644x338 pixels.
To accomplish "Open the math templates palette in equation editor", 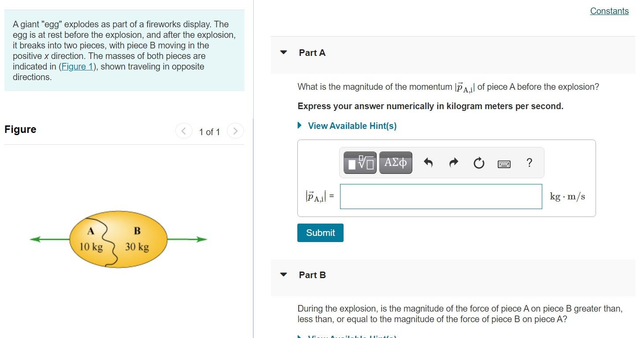I will (359, 162).
